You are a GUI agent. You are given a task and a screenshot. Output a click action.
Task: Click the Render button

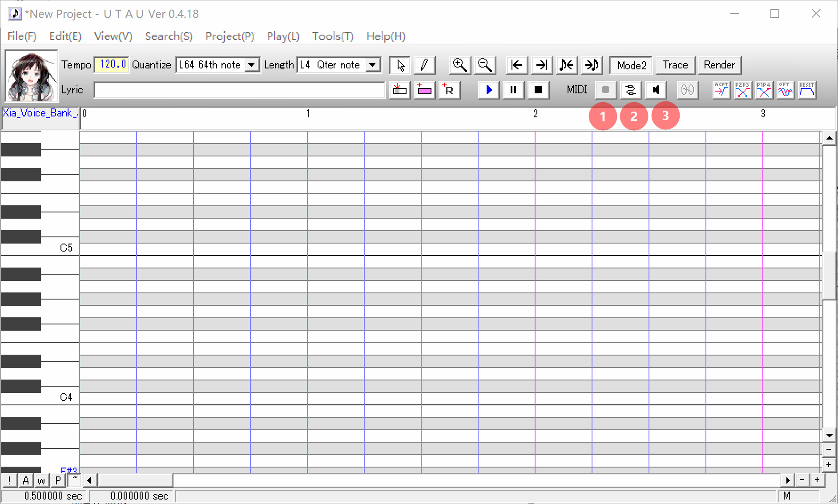(719, 65)
